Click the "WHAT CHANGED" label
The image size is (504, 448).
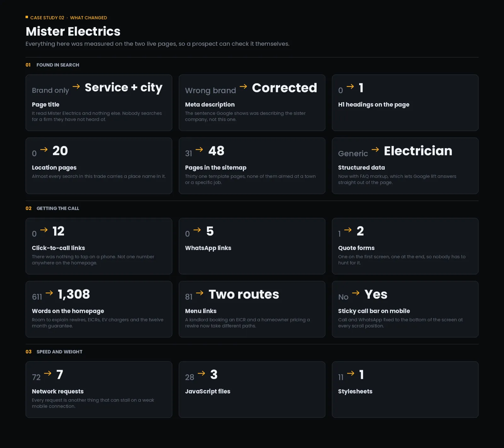(89, 18)
